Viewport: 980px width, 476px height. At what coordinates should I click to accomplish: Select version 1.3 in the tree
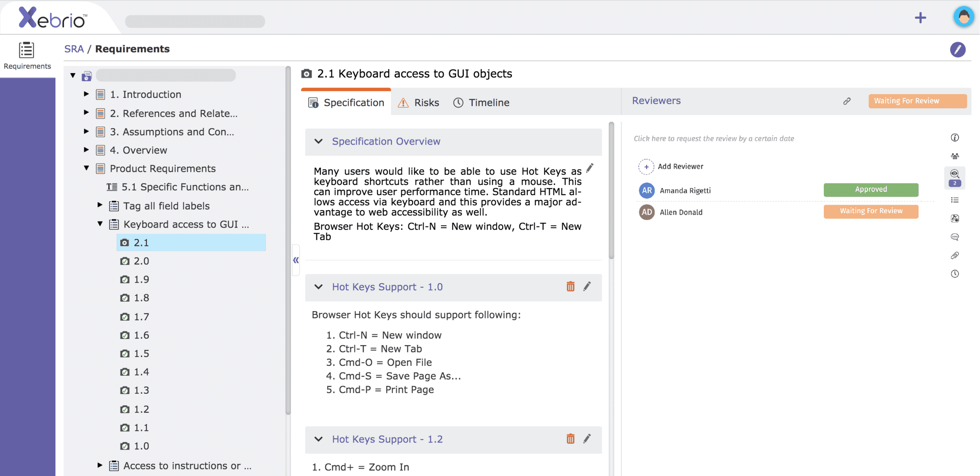[135, 390]
